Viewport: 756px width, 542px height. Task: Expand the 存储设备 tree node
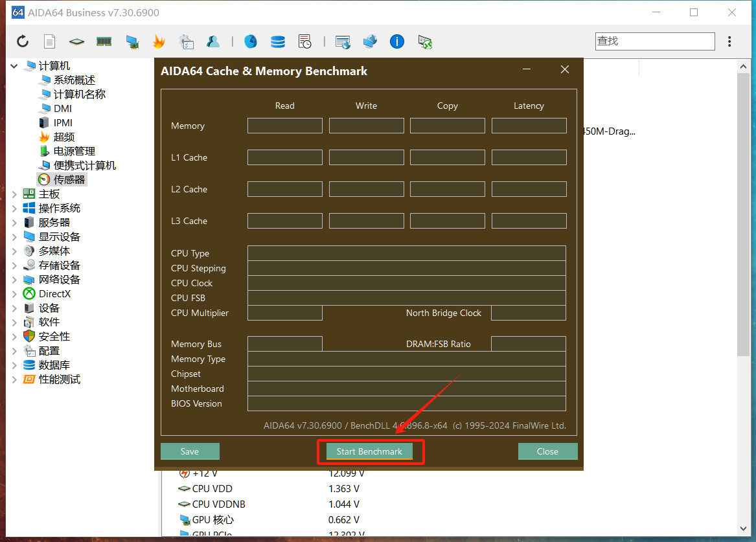tap(14, 265)
